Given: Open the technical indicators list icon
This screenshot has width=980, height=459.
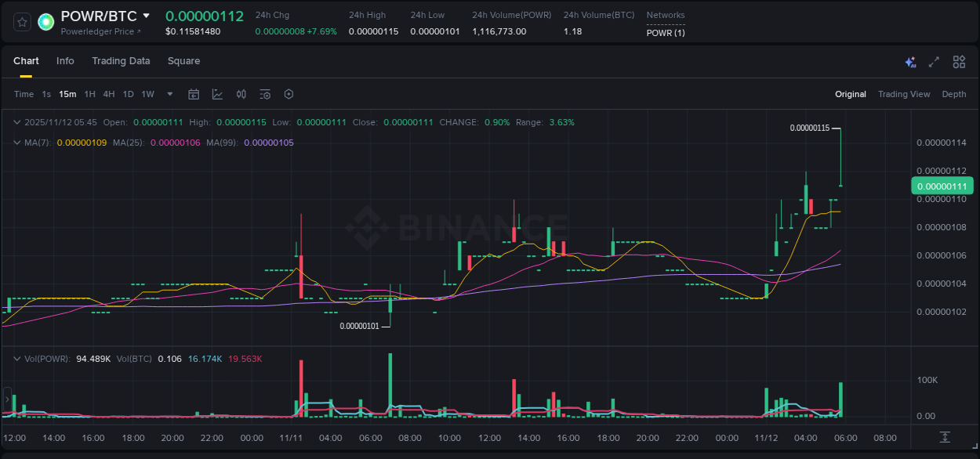Looking at the screenshot, I should tap(264, 94).
